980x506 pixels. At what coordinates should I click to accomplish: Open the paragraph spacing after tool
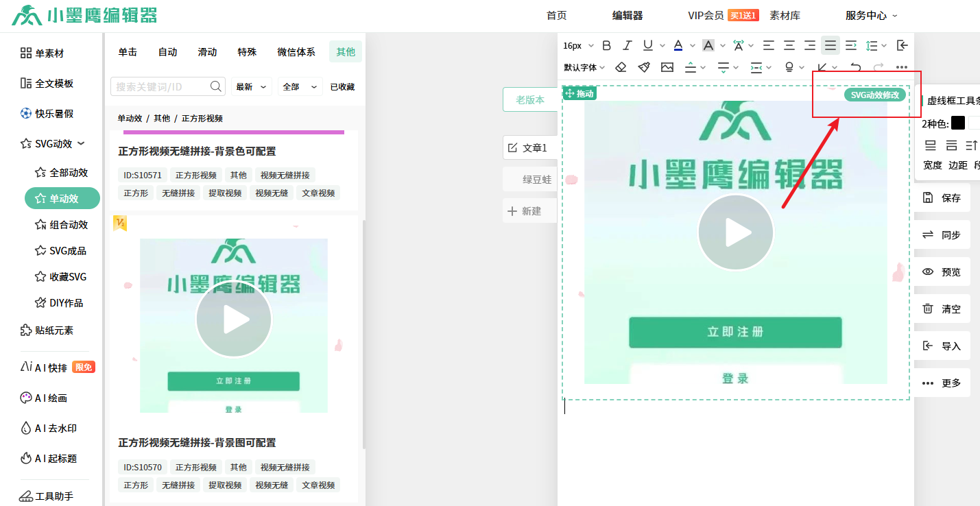point(724,67)
